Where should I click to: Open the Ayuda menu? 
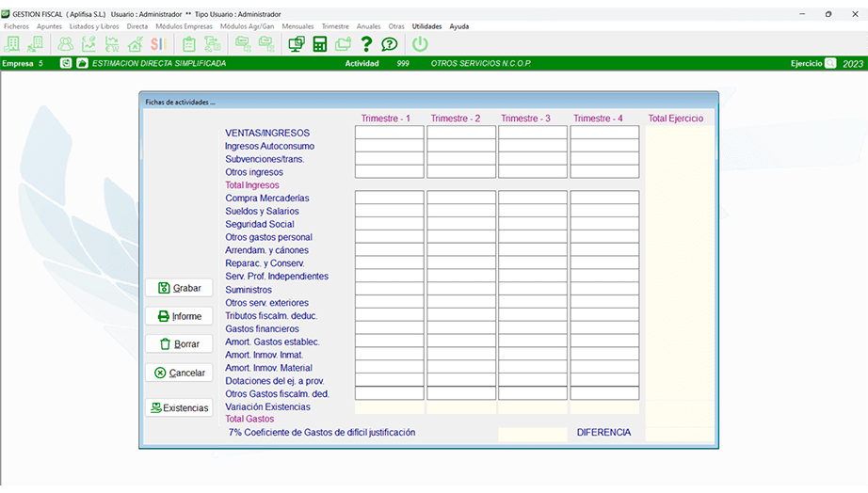[x=458, y=26]
